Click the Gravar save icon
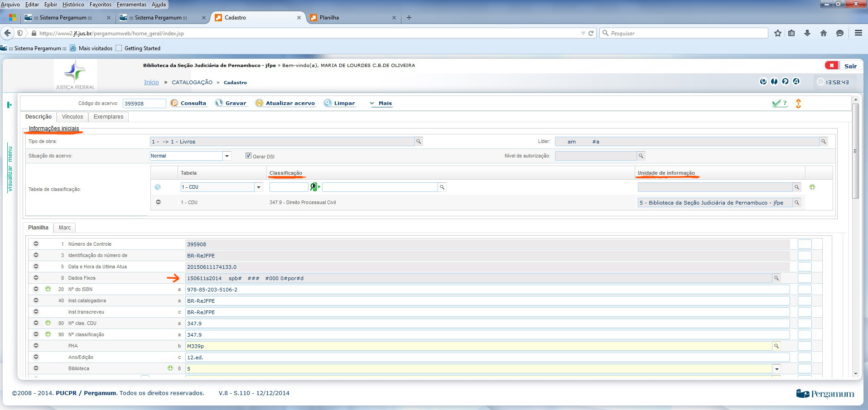Viewport: 868px width, 410px height. point(219,103)
